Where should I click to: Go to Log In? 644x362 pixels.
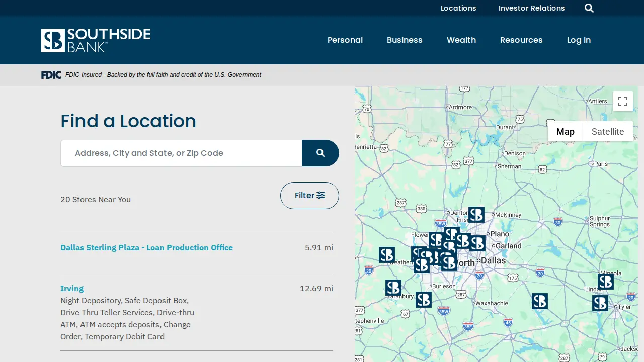(579, 40)
